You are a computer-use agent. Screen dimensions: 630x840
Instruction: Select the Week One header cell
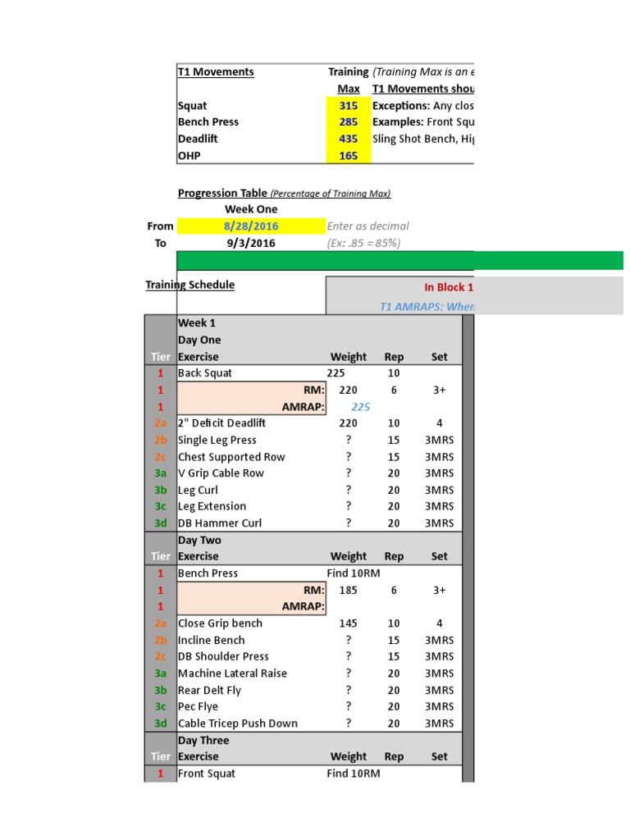coord(251,209)
